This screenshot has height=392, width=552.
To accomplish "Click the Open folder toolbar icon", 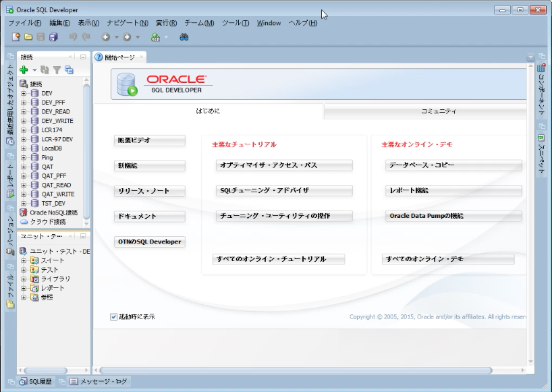I will (28, 37).
